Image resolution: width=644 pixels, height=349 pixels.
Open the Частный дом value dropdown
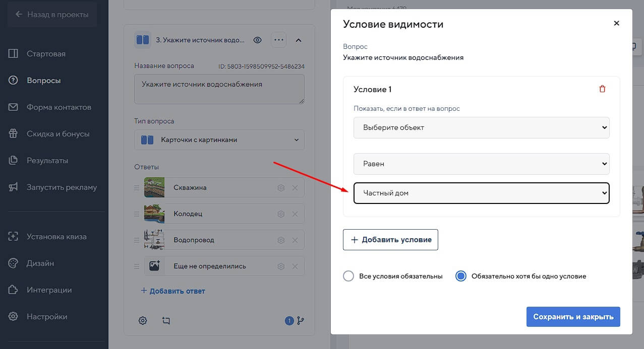(481, 193)
